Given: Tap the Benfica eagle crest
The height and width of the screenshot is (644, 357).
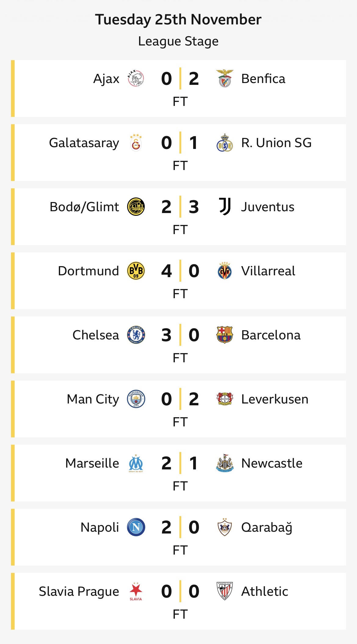Looking at the screenshot, I should point(225,79).
